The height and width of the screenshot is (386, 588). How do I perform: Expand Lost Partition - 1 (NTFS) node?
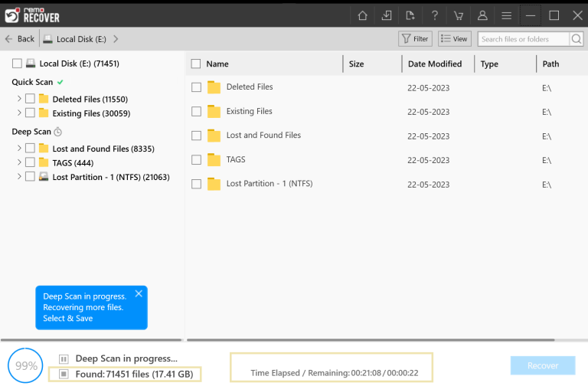18,176
